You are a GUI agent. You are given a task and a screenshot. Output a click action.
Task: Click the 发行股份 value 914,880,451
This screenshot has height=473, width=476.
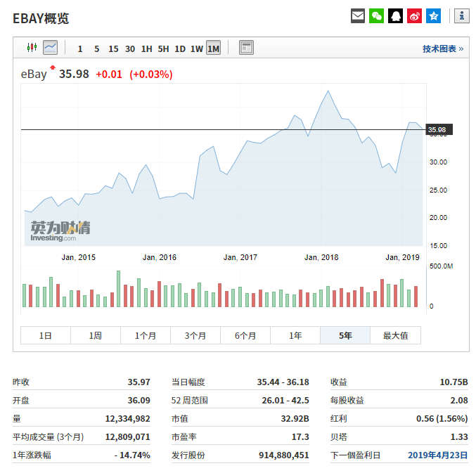pos(284,455)
